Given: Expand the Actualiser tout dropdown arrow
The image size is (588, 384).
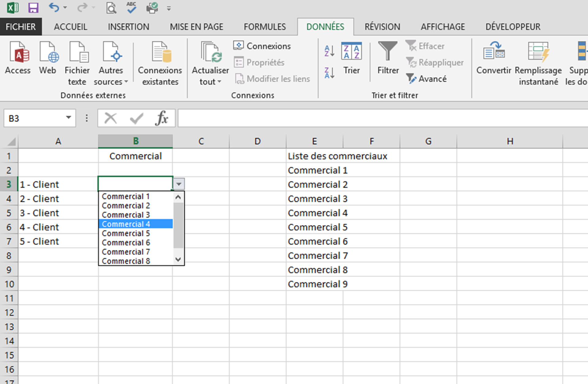Looking at the screenshot, I should (219, 82).
